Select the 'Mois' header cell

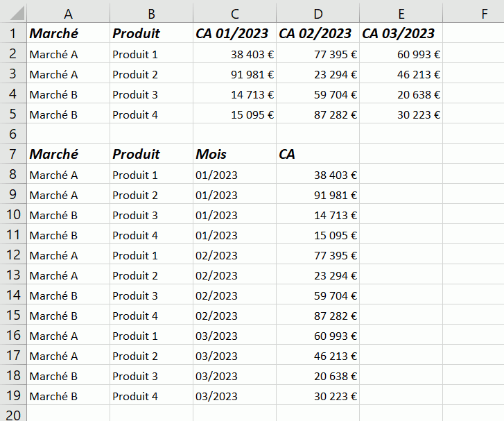[234, 154]
